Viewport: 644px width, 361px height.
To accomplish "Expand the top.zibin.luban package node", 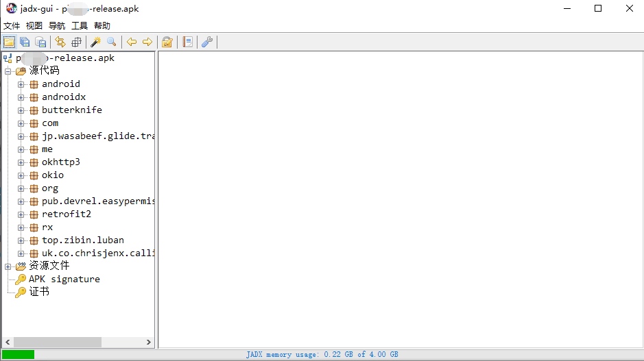I will (x=21, y=241).
